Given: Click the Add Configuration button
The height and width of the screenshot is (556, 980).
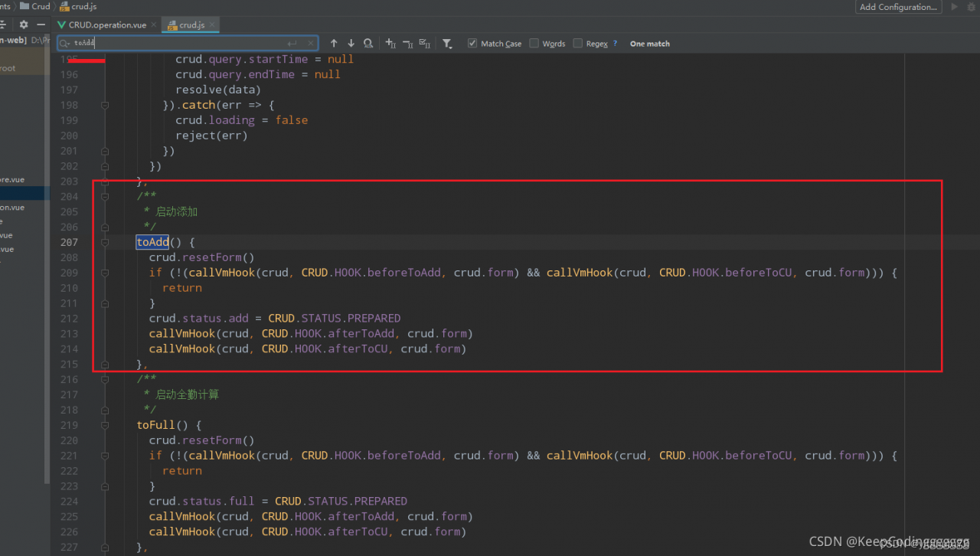Looking at the screenshot, I should tap(898, 7).
